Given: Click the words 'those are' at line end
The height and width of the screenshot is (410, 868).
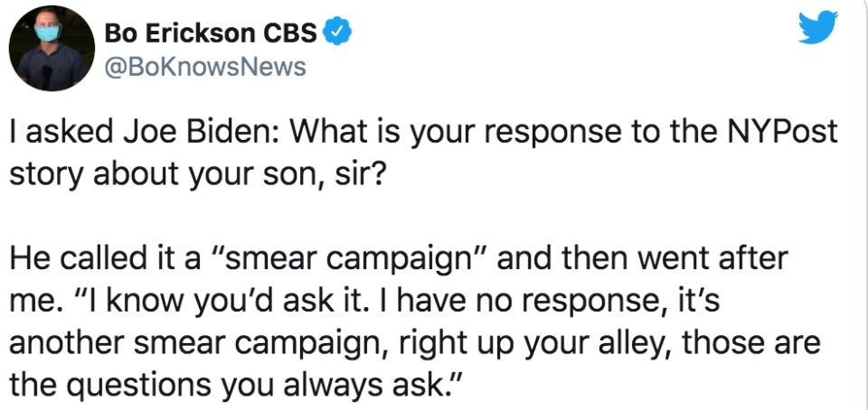Looking at the screenshot, I should 750,342.
